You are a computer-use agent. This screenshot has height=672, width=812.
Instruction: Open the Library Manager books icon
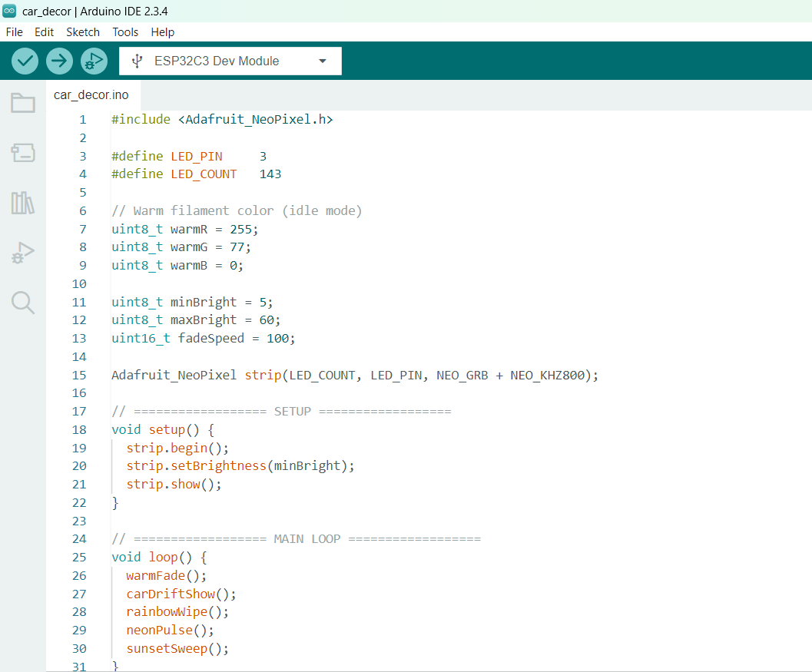tap(23, 203)
